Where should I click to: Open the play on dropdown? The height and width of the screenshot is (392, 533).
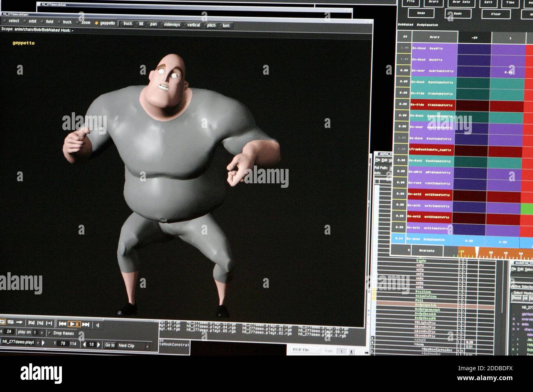tap(42, 332)
